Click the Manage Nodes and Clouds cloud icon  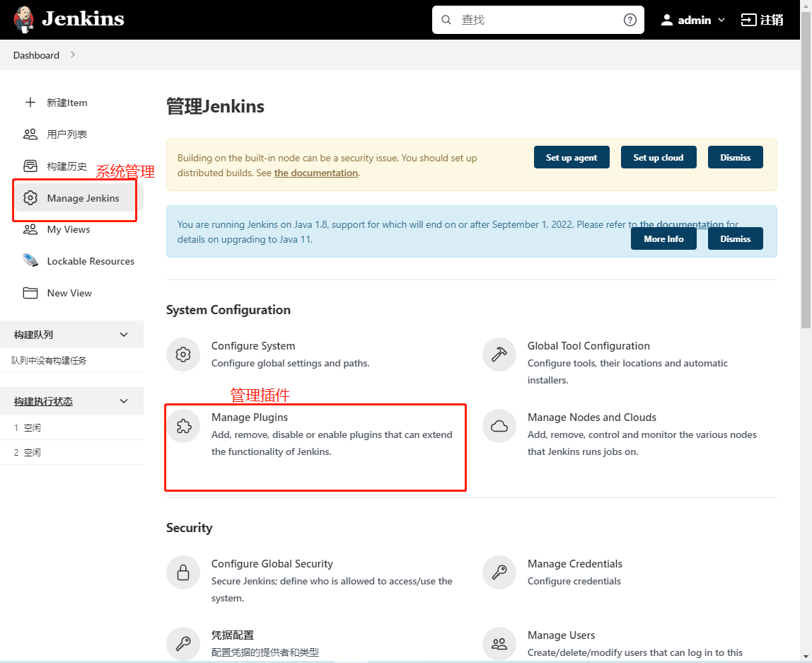499,426
